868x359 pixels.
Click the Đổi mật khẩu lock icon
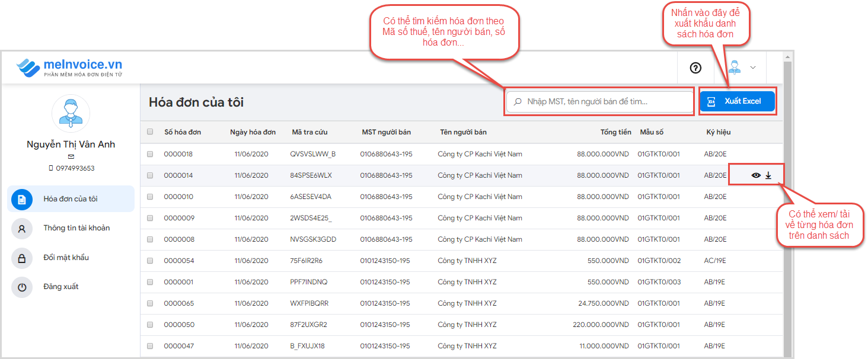click(22, 258)
